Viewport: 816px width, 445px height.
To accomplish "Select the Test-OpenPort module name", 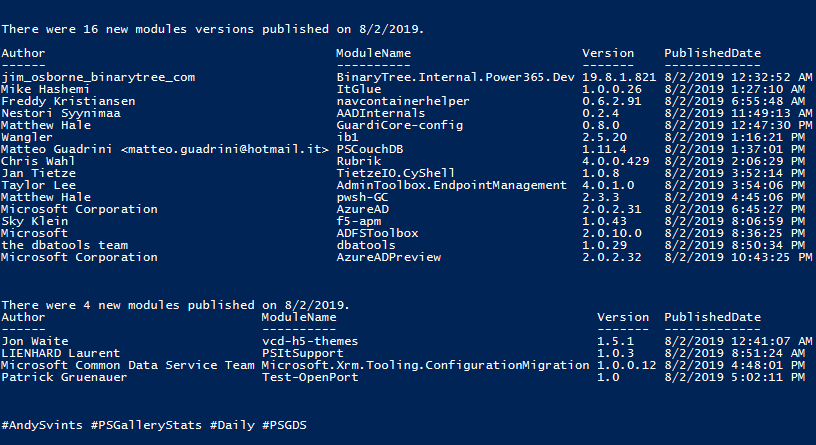I will tap(310, 377).
